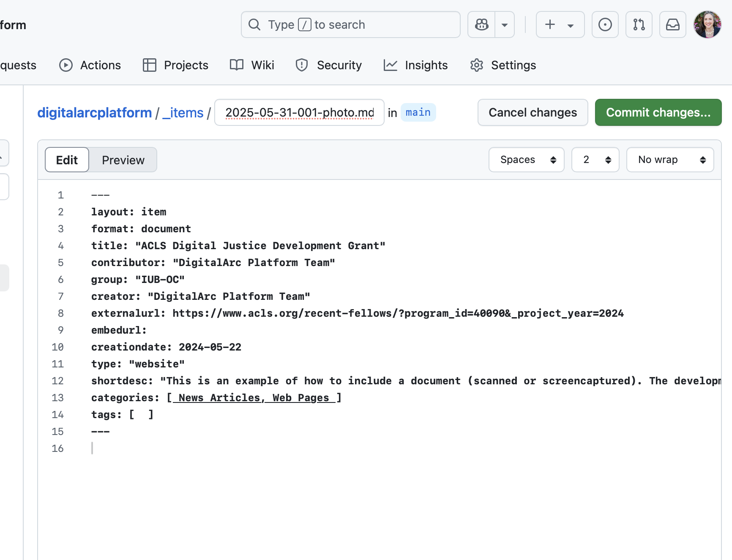This screenshot has width=732, height=560.
Task: Open the Actions tab
Action: tap(90, 65)
